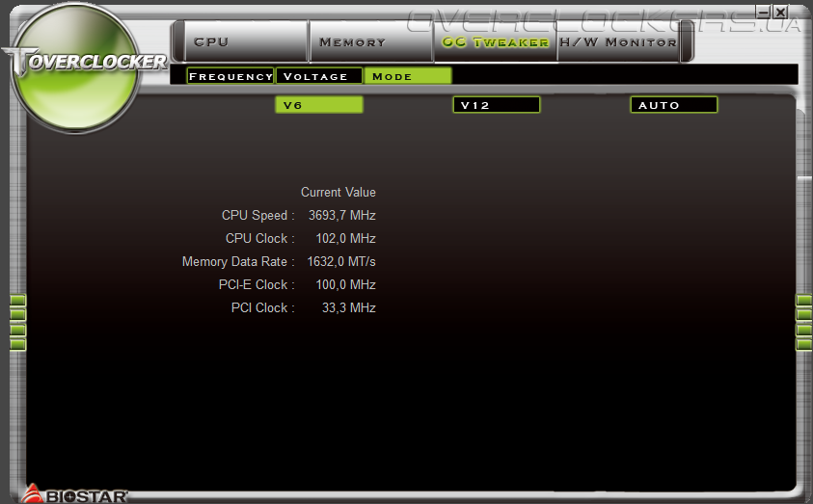Set power mode to Auto

coord(674,105)
